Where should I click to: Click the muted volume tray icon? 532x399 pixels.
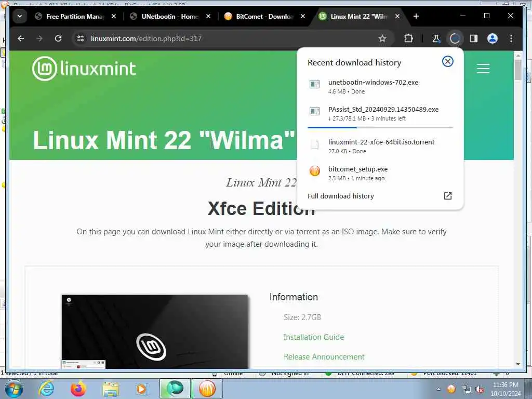480,389
